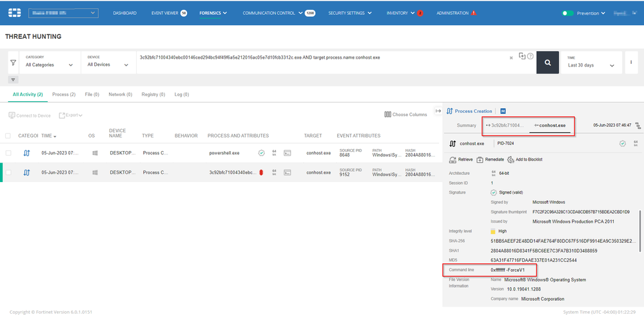Click the filter funnel icon
Image resolution: width=644 pixels, height=315 pixels.
click(x=13, y=63)
